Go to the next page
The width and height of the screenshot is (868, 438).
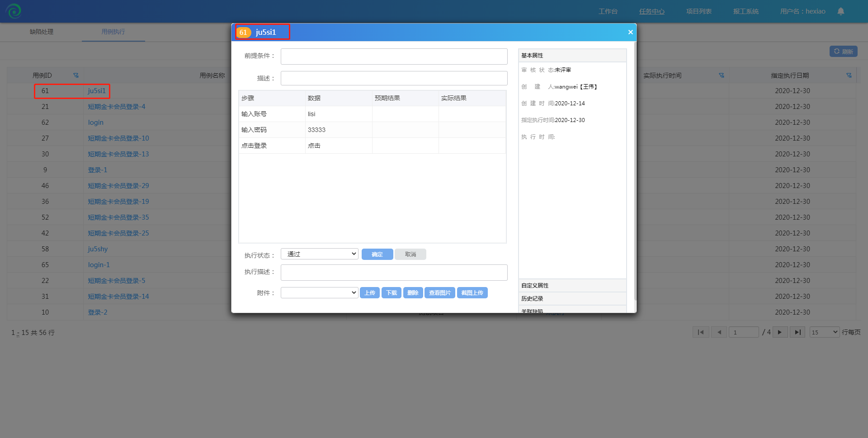pyautogui.click(x=780, y=332)
